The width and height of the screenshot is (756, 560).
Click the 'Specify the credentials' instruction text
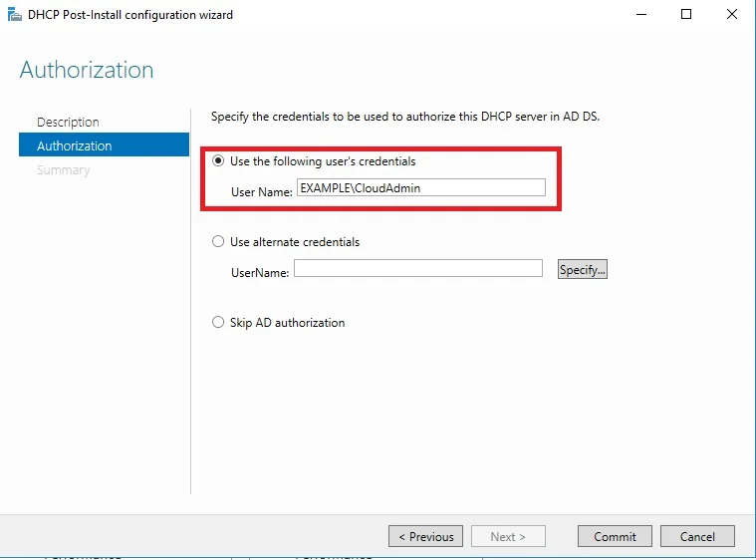405,117
